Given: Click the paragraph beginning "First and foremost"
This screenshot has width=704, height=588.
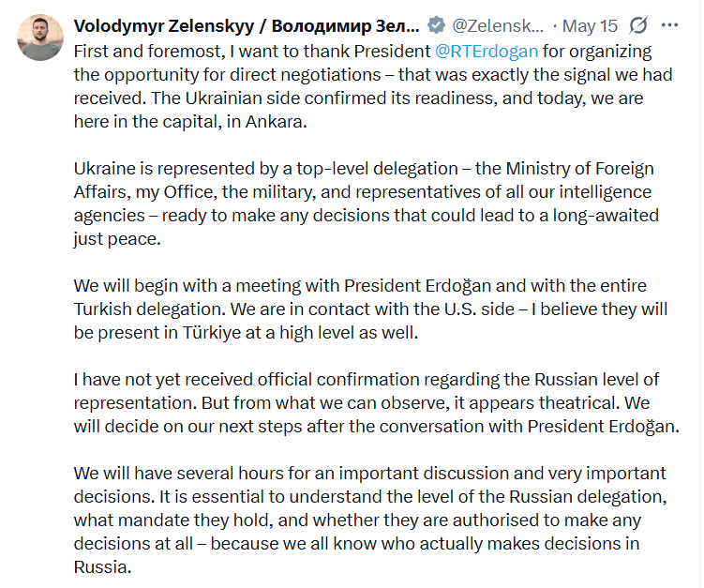Looking at the screenshot, I should [373, 86].
